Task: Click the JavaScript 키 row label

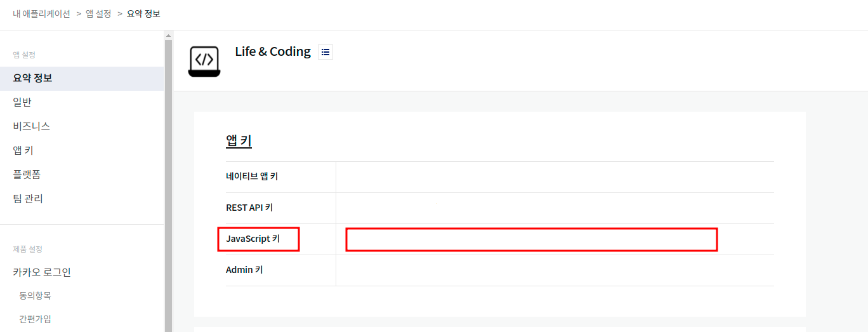Action: (253, 239)
